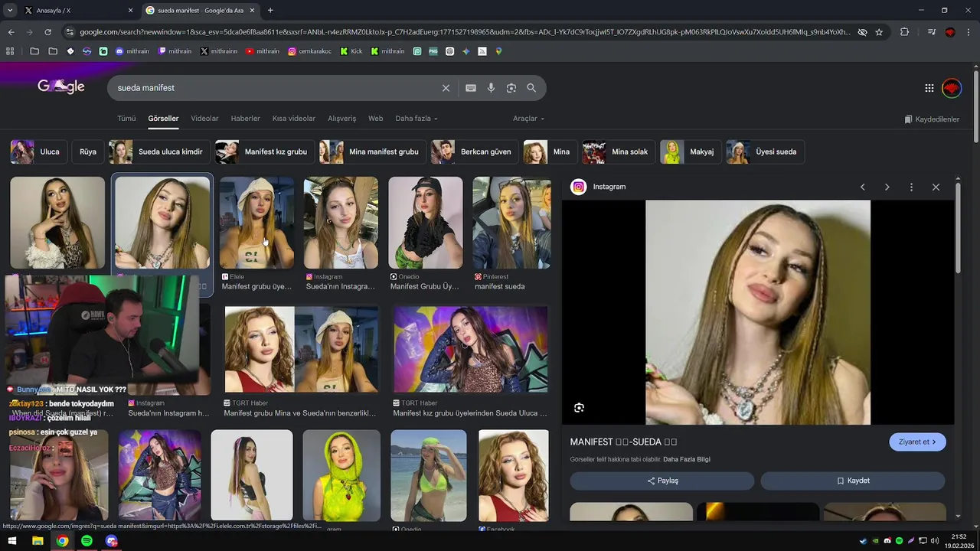Screen dimensions: 980x551
Task: Click the system tray volume icon
Action: (x=935, y=541)
